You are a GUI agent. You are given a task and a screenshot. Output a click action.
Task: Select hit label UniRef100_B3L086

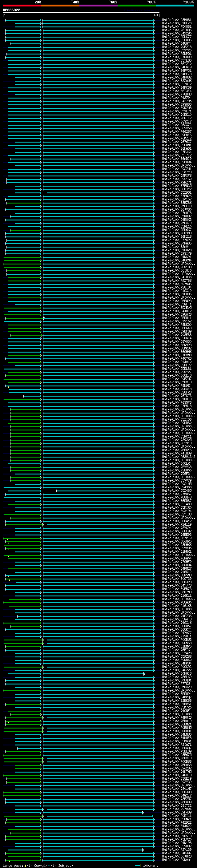177,40
